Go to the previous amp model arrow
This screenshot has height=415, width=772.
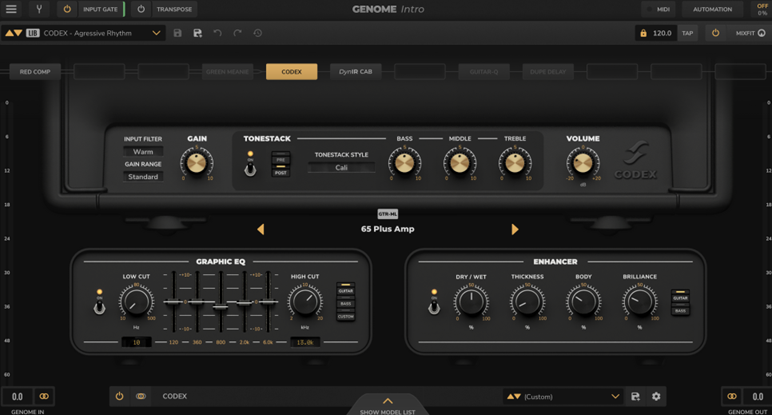260,229
